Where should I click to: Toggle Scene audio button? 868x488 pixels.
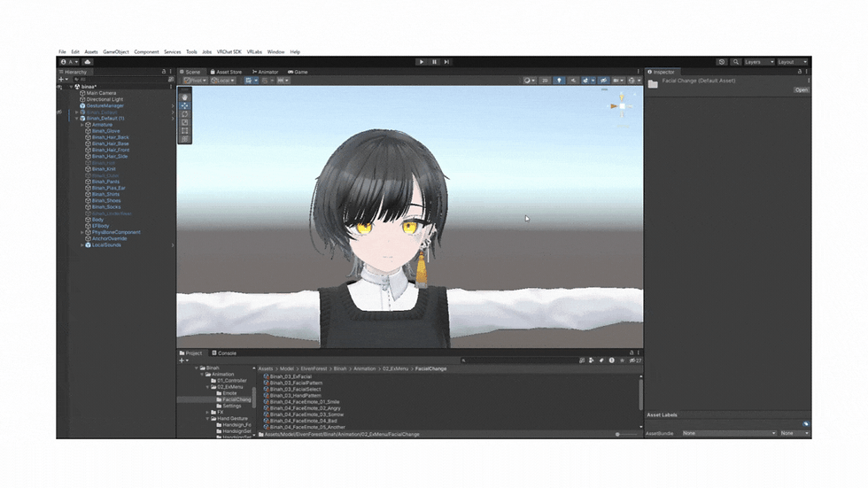(573, 81)
